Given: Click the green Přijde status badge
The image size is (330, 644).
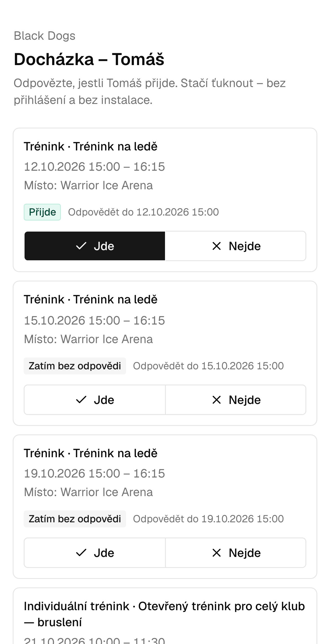Looking at the screenshot, I should [42, 212].
